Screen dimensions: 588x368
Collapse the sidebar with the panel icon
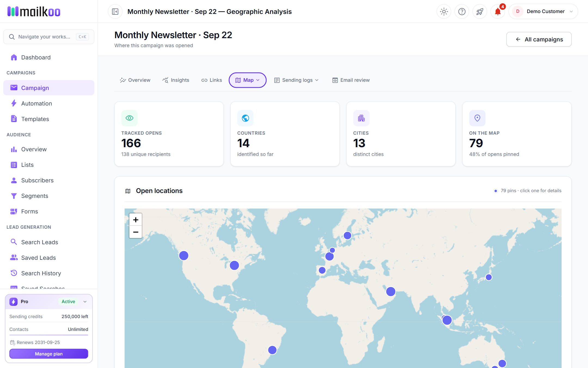115,11
